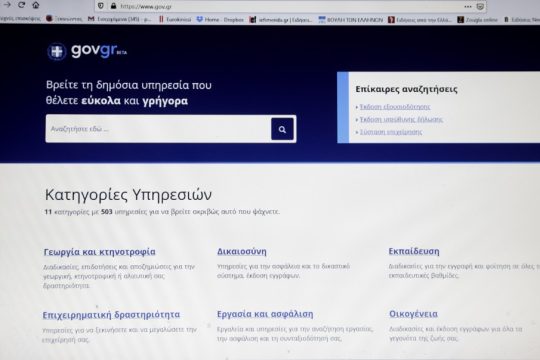Open the Σύσταση επιχείρησης link

click(391, 132)
